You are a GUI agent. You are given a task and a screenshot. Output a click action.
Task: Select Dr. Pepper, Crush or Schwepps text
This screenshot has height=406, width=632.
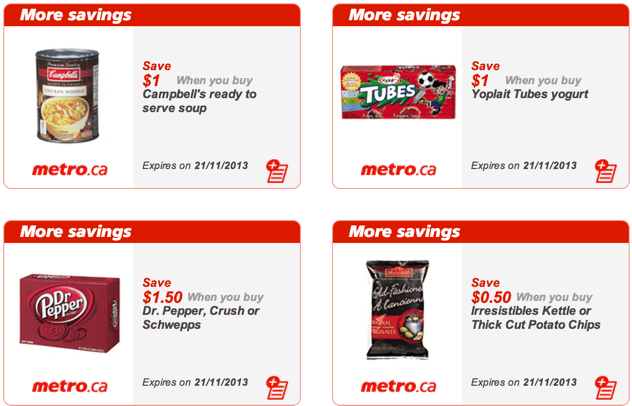pyautogui.click(x=201, y=318)
